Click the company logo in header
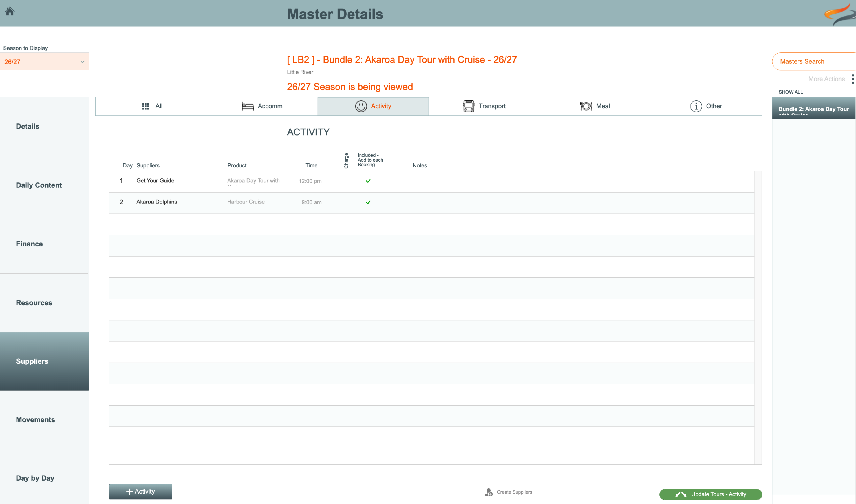The image size is (856, 504). 840,14
